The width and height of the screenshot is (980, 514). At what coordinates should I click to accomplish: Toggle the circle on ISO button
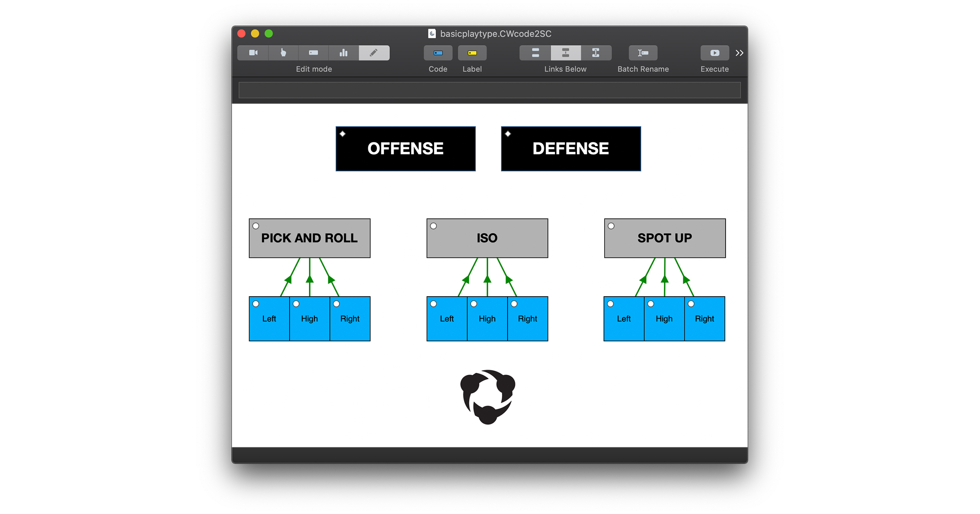434,226
